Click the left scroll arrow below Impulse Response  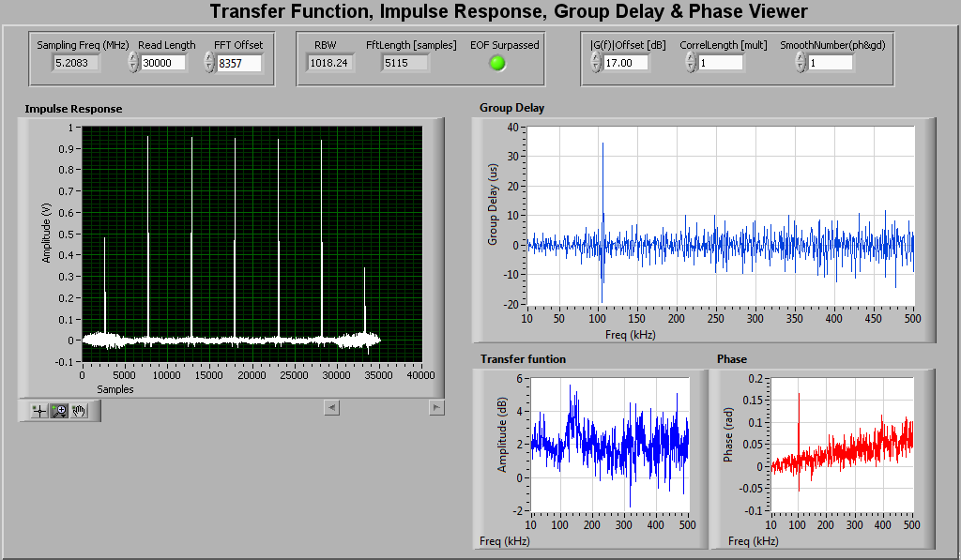click(331, 407)
